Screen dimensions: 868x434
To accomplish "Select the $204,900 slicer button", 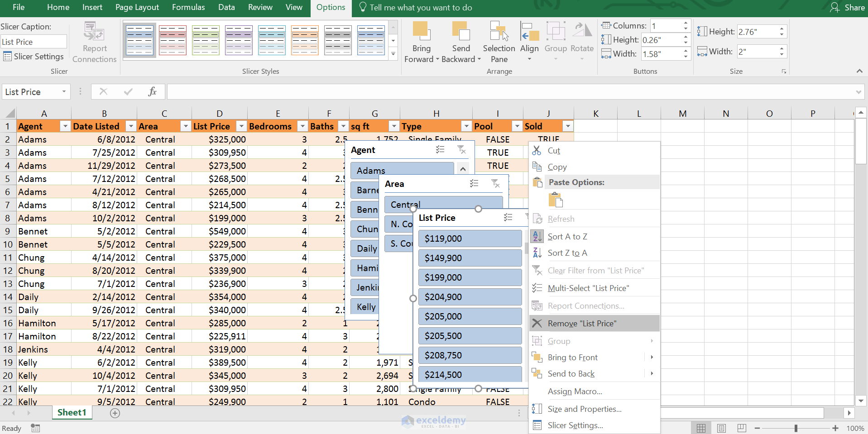I will point(470,297).
